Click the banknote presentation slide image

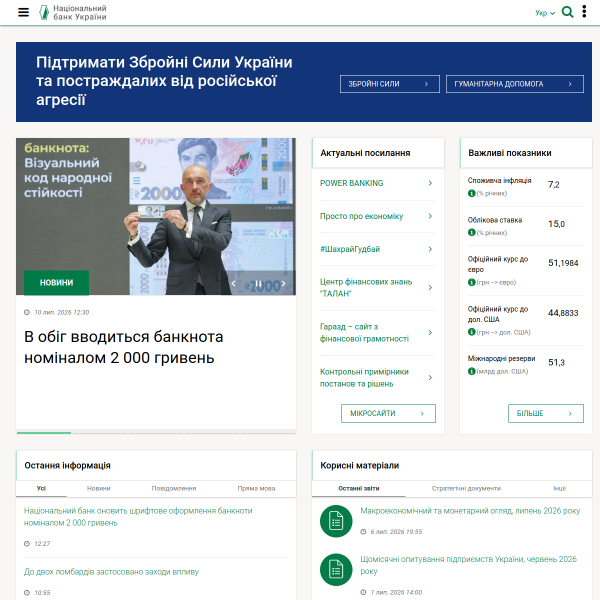[x=156, y=217]
